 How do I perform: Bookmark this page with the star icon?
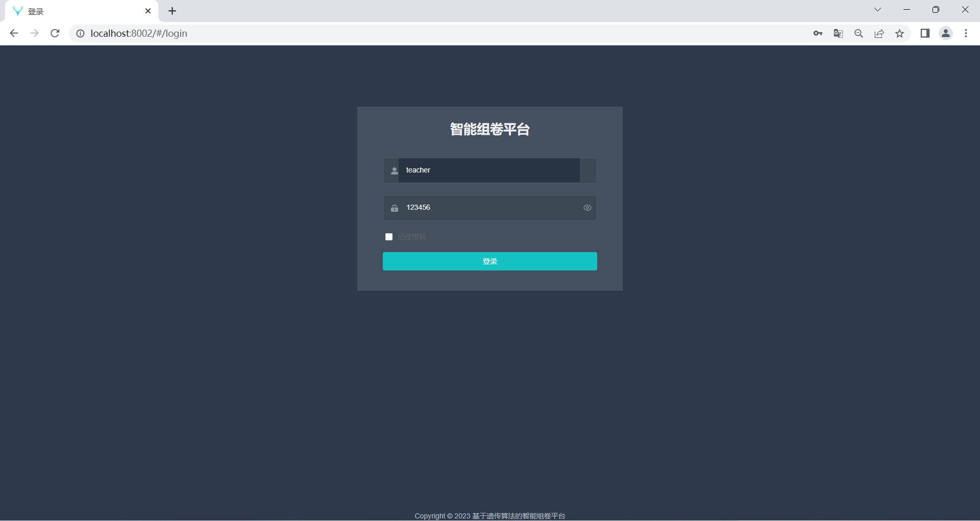pyautogui.click(x=900, y=33)
